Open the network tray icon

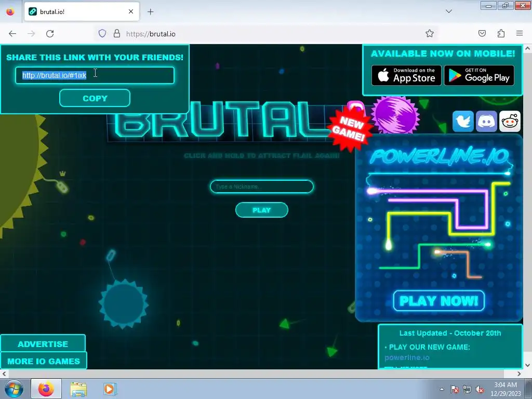click(x=467, y=390)
